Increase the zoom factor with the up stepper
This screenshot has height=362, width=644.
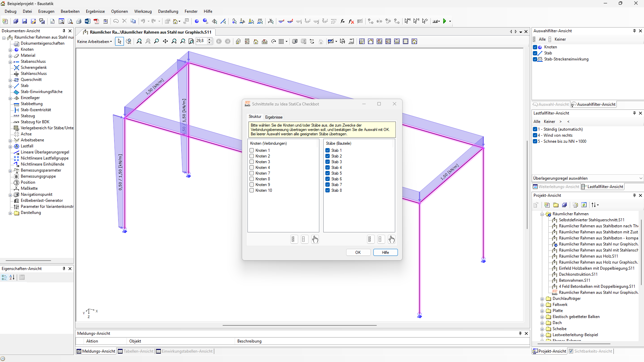click(x=210, y=40)
